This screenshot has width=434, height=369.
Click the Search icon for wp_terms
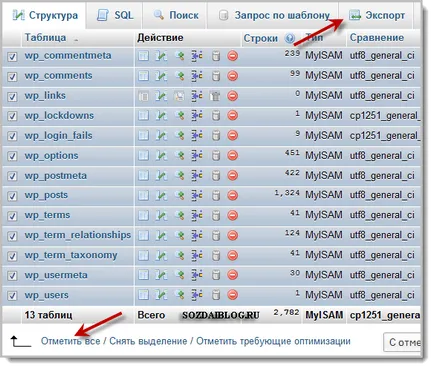[180, 215]
